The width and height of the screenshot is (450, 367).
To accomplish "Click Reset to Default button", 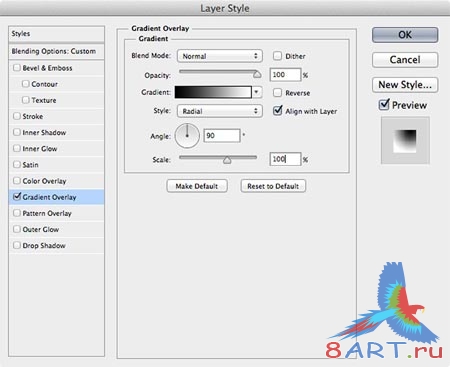I will pos(273,186).
